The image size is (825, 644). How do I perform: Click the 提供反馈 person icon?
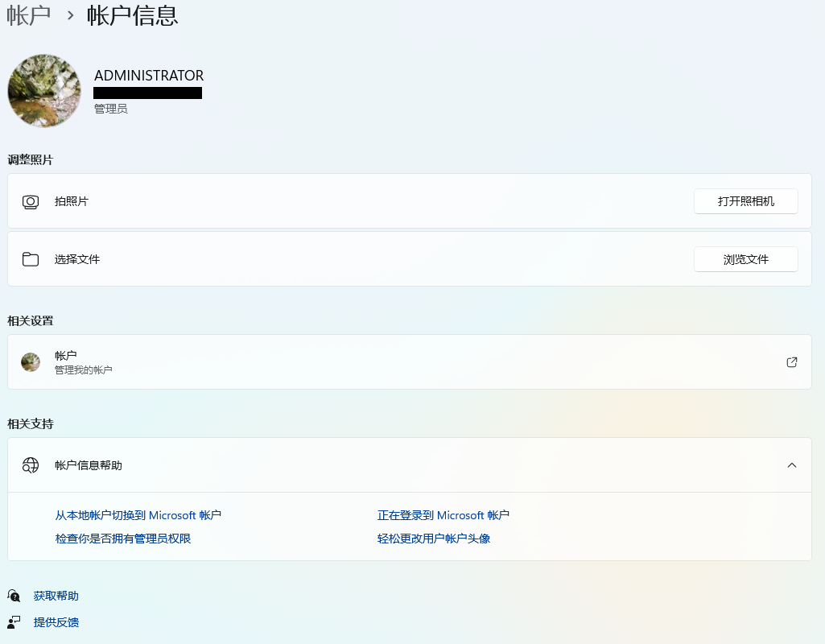pos(14,622)
